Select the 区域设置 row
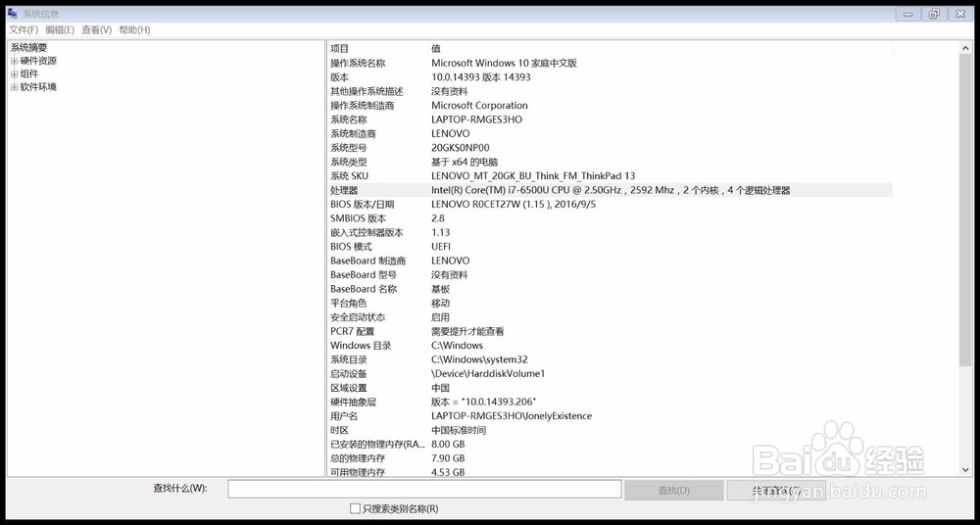Screen dimensions: 980x525 tap(610, 388)
